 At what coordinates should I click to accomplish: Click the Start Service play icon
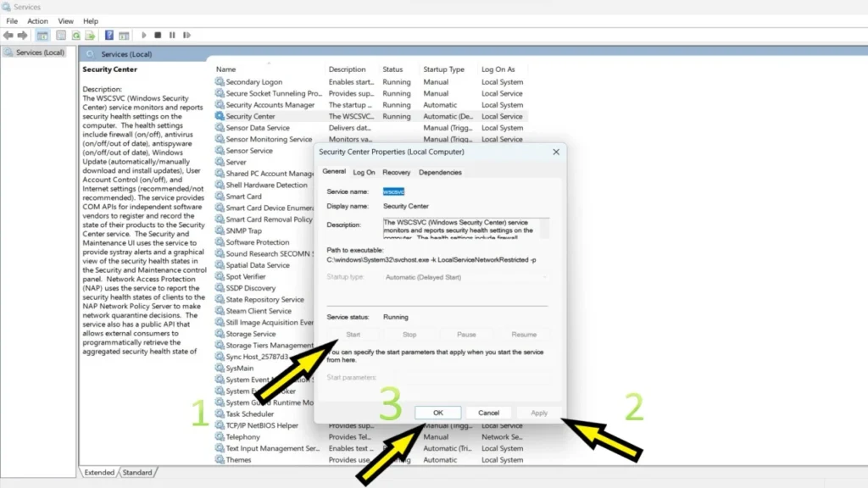(144, 36)
